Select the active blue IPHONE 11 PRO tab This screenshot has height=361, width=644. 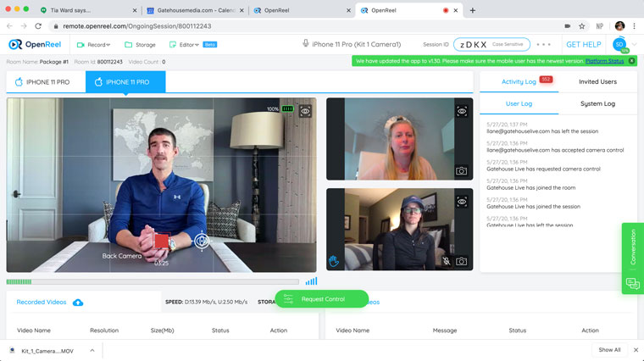125,82
